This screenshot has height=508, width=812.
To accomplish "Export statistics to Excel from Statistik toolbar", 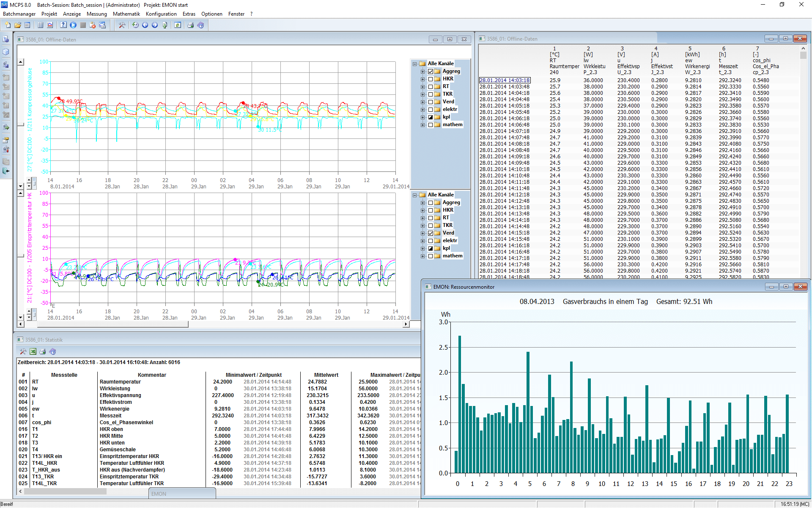I will (33, 351).
